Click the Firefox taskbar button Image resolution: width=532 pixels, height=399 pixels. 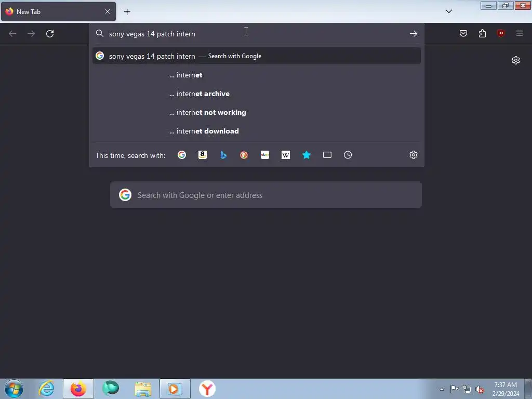pos(78,389)
